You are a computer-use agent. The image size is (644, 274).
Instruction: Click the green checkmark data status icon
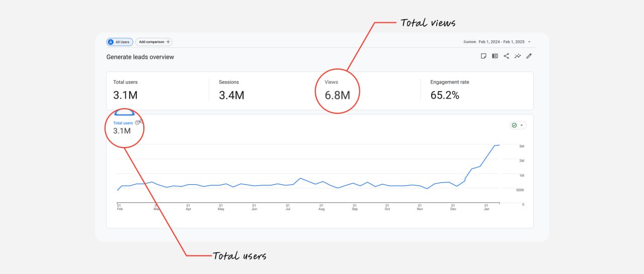[x=514, y=125]
